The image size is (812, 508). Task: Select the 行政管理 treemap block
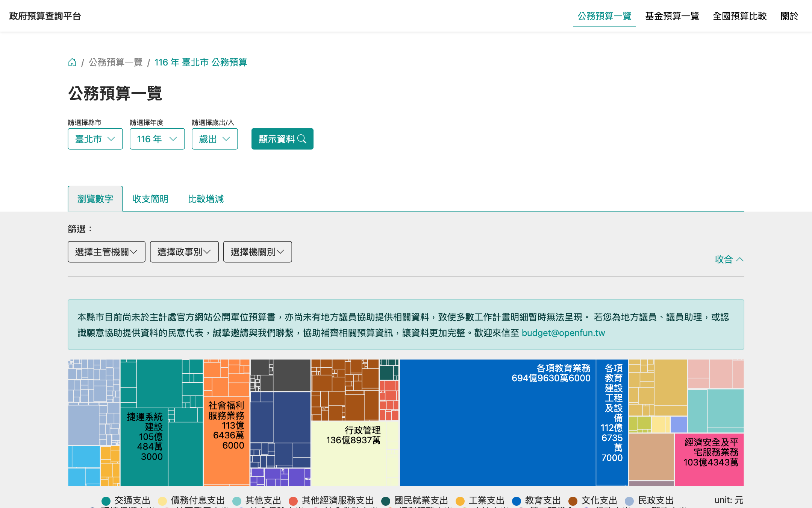coord(348,453)
